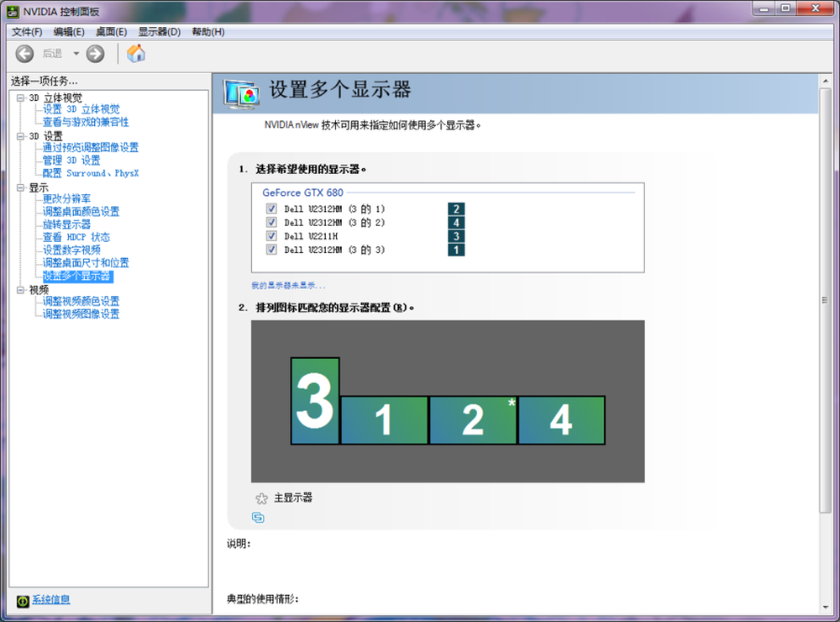Open 更改分辨率 task

click(67, 199)
